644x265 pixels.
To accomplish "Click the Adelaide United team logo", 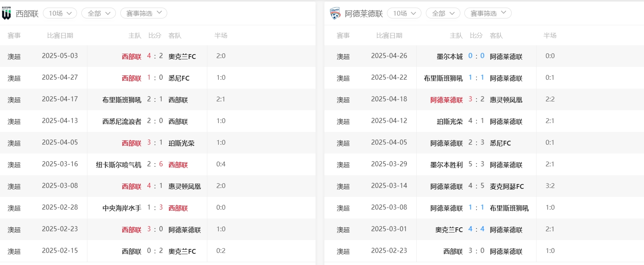I will click(x=335, y=14).
